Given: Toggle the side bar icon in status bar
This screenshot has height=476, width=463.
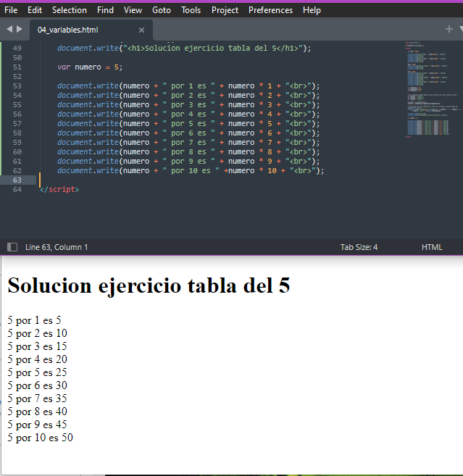Looking at the screenshot, I should [12, 247].
